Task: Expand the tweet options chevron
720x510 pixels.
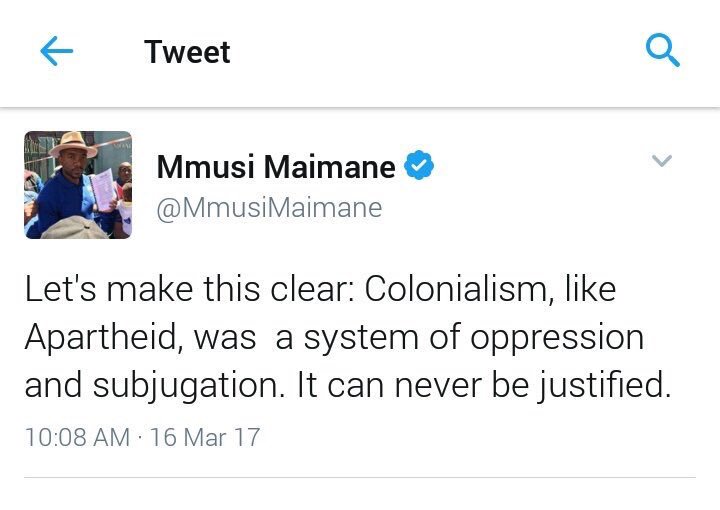Action: 662,161
